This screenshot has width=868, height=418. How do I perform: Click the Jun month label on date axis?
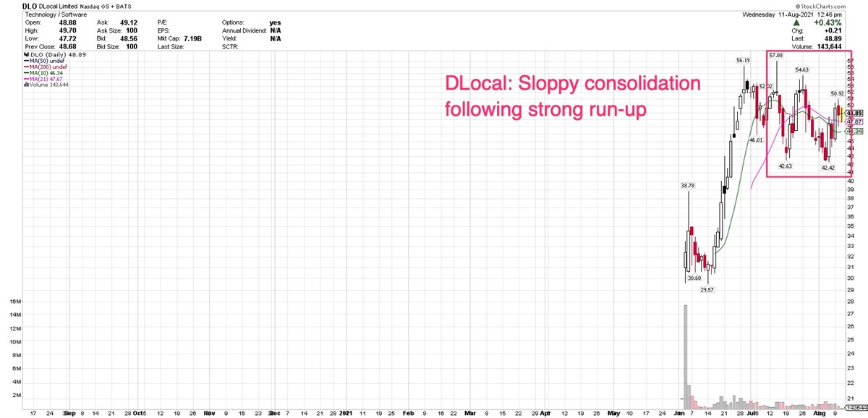tap(679, 415)
